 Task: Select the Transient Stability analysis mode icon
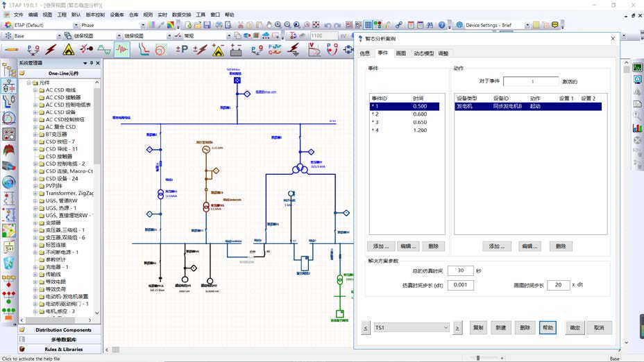pyautogui.click(x=122, y=50)
